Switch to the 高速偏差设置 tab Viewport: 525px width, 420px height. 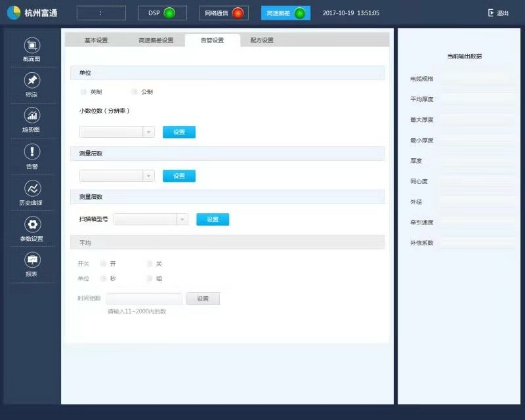click(x=156, y=40)
